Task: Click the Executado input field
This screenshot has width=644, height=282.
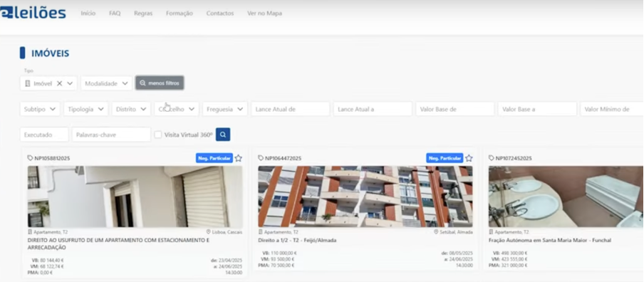Action: pyautogui.click(x=44, y=134)
